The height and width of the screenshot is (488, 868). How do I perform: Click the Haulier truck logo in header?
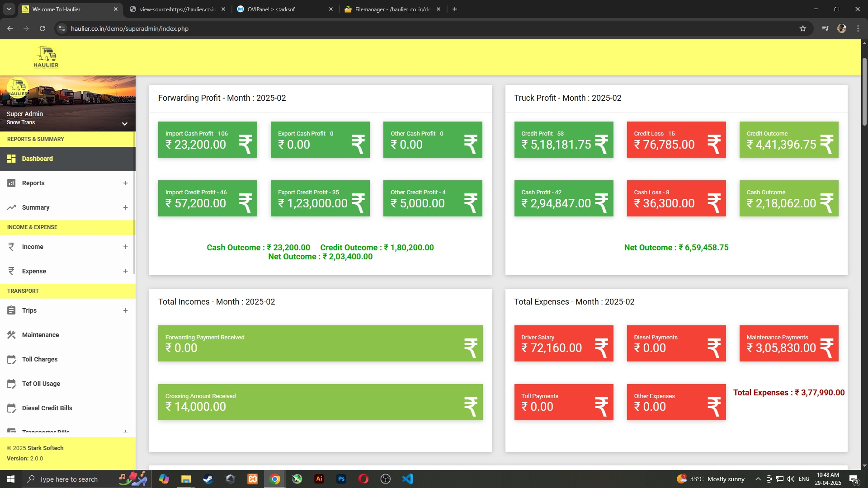tap(46, 57)
